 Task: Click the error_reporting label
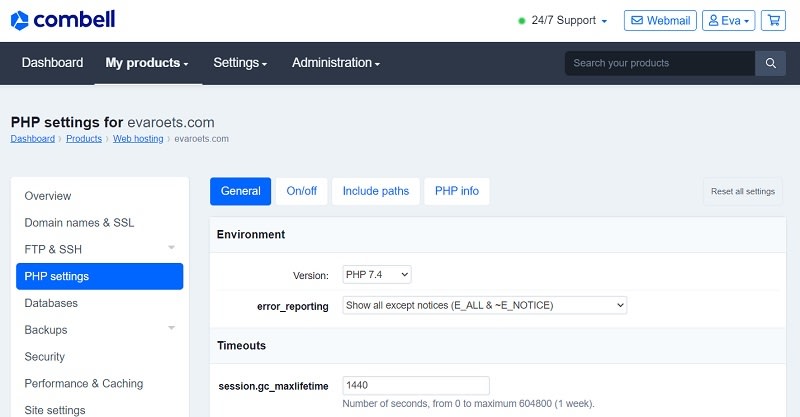[293, 306]
